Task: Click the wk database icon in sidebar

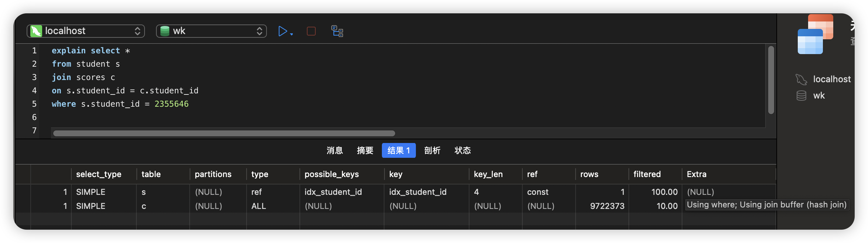Action: tap(801, 96)
